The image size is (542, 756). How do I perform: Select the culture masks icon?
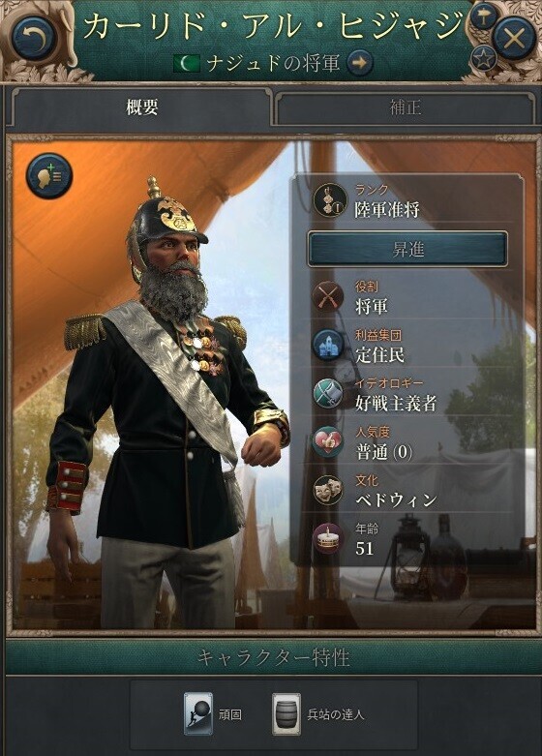click(328, 490)
